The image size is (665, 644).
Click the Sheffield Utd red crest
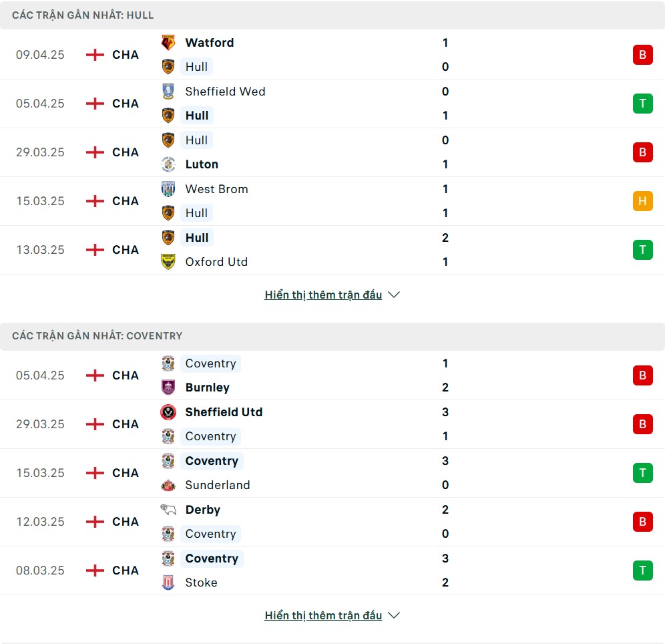point(168,412)
